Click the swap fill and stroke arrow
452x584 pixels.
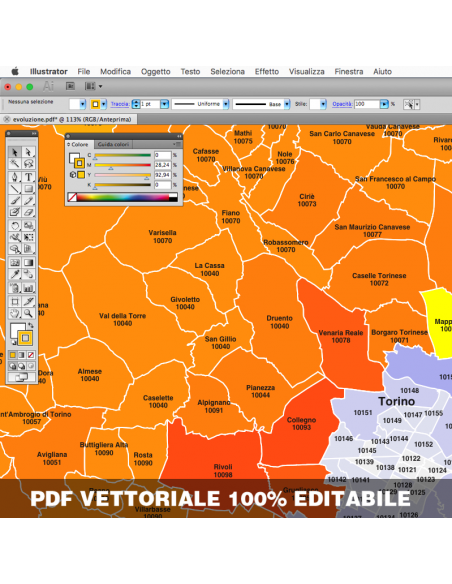tap(31, 326)
